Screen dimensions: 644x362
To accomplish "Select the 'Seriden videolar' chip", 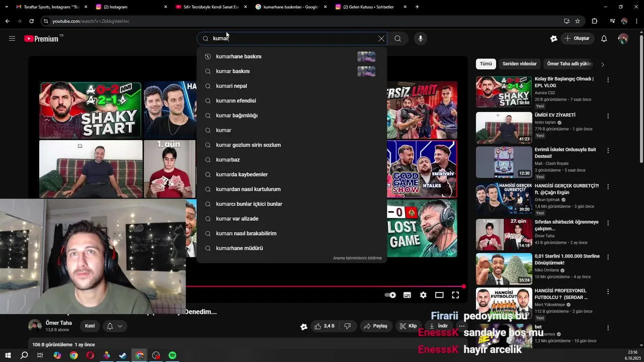I will (x=519, y=64).
